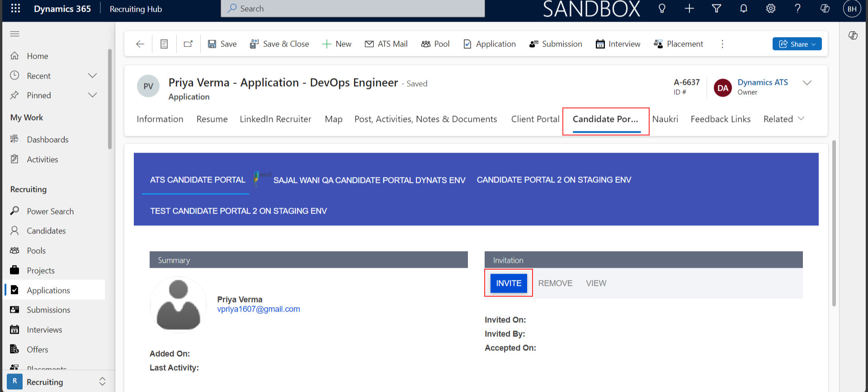
Task: Go back with the arrow icon
Action: pyautogui.click(x=140, y=44)
